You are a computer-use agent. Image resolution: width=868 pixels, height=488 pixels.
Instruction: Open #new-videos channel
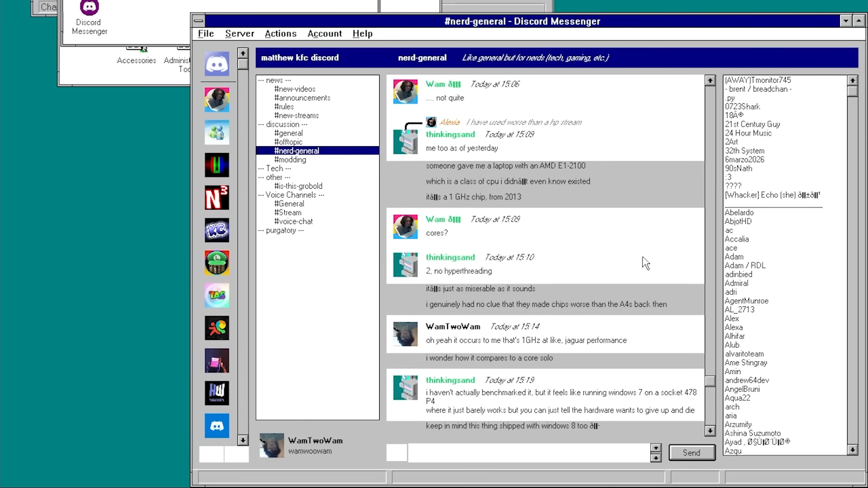(294, 89)
